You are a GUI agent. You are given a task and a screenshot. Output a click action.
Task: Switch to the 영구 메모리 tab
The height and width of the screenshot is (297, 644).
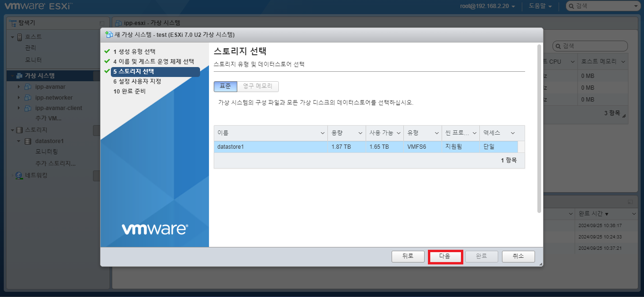coord(258,86)
